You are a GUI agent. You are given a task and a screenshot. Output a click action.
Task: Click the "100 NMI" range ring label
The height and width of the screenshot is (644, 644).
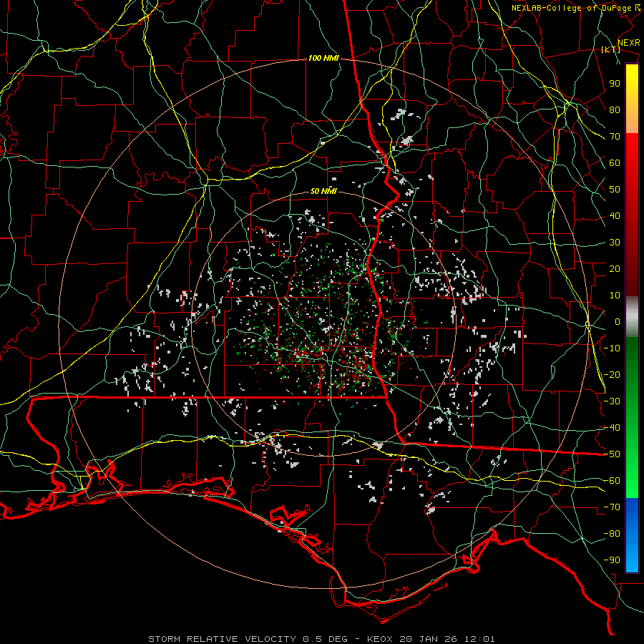323,59
